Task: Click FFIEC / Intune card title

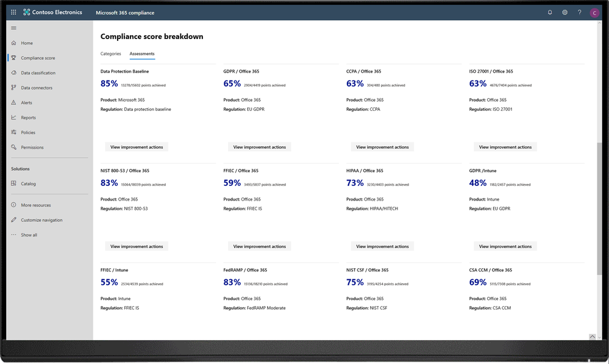Action: 114,270
